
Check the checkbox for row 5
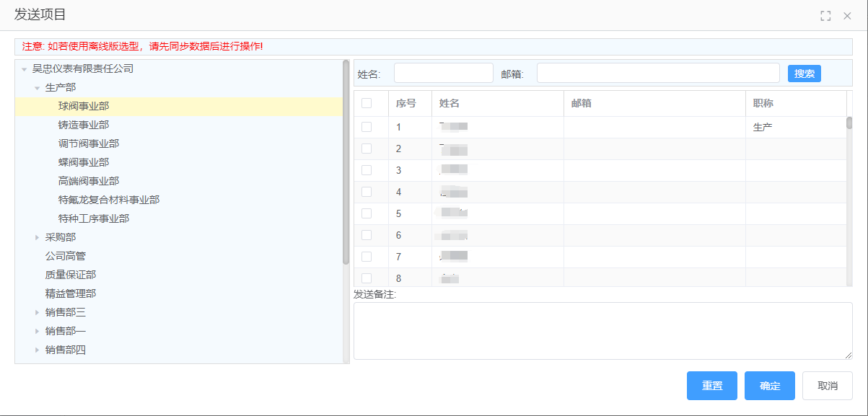click(x=367, y=213)
